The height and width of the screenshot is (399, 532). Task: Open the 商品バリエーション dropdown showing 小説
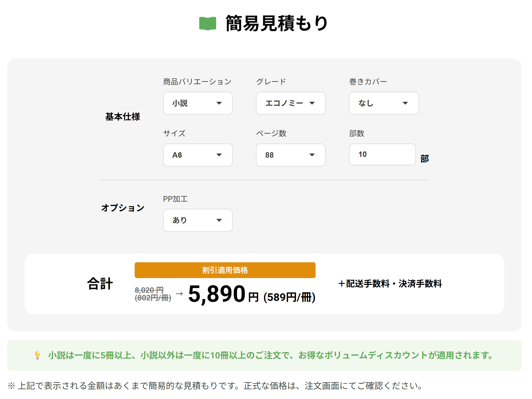[x=198, y=103]
